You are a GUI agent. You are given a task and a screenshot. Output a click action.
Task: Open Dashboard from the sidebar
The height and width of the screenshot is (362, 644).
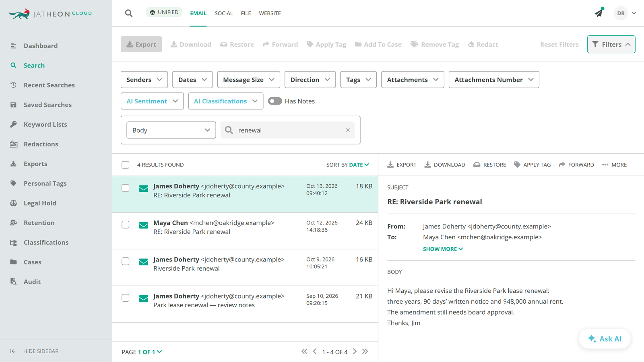click(x=40, y=46)
